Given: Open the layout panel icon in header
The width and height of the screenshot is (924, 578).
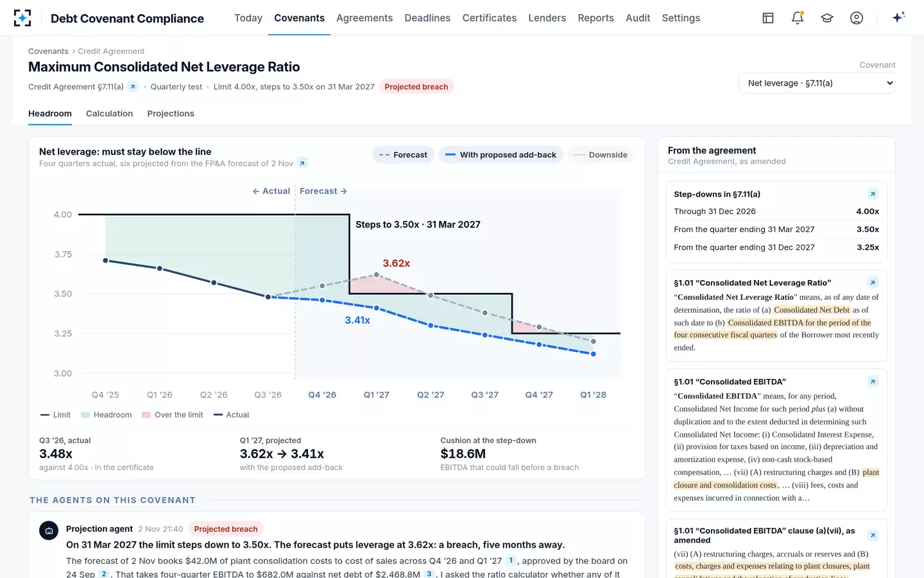Looking at the screenshot, I should click(768, 18).
